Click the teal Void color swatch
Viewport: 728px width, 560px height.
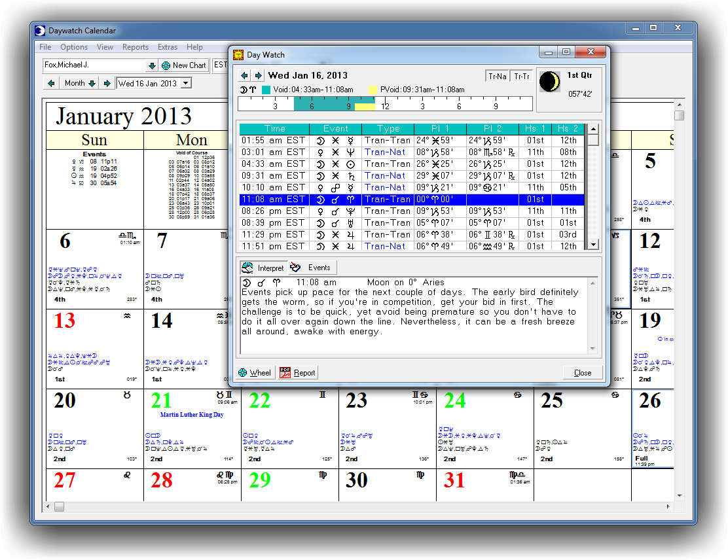266,90
